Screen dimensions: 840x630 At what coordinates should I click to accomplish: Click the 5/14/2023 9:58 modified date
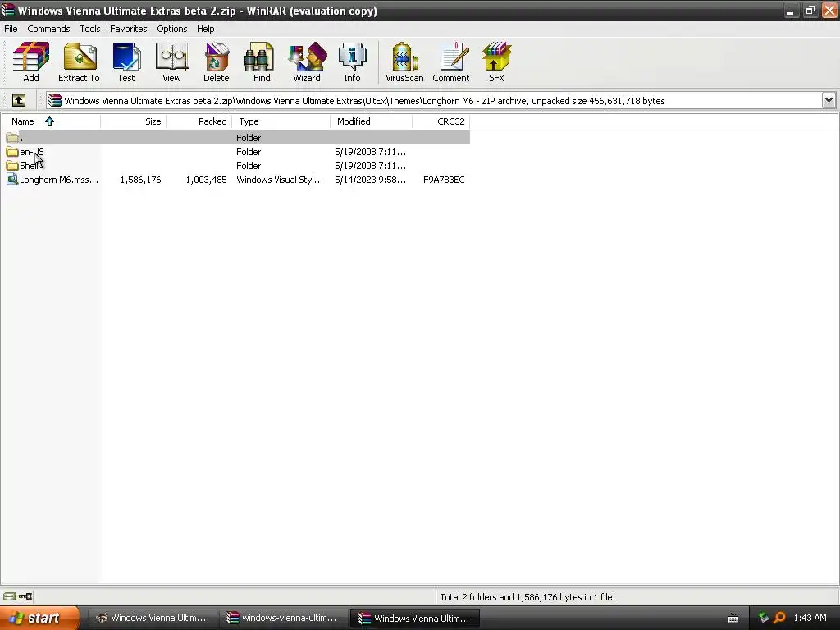pyautogui.click(x=370, y=180)
